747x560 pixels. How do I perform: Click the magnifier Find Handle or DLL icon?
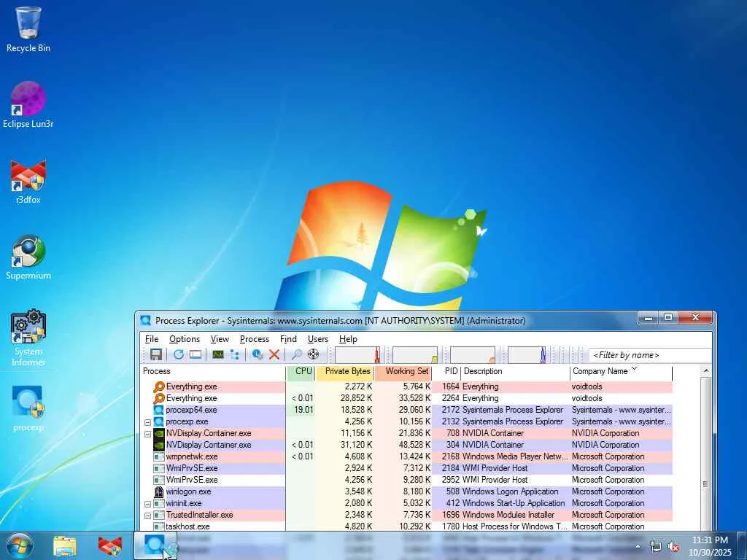coord(296,354)
